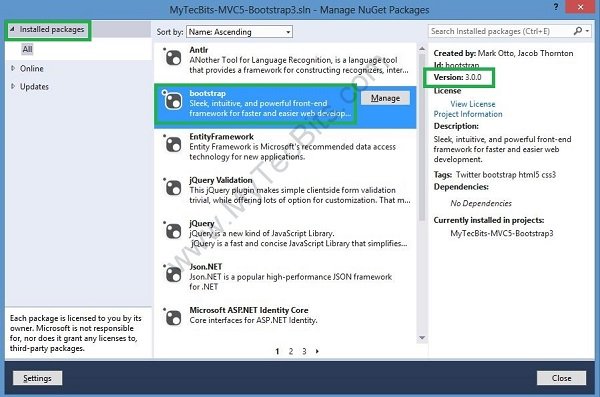Select the Microsoft ASP.NET Identity Core title

(249, 310)
